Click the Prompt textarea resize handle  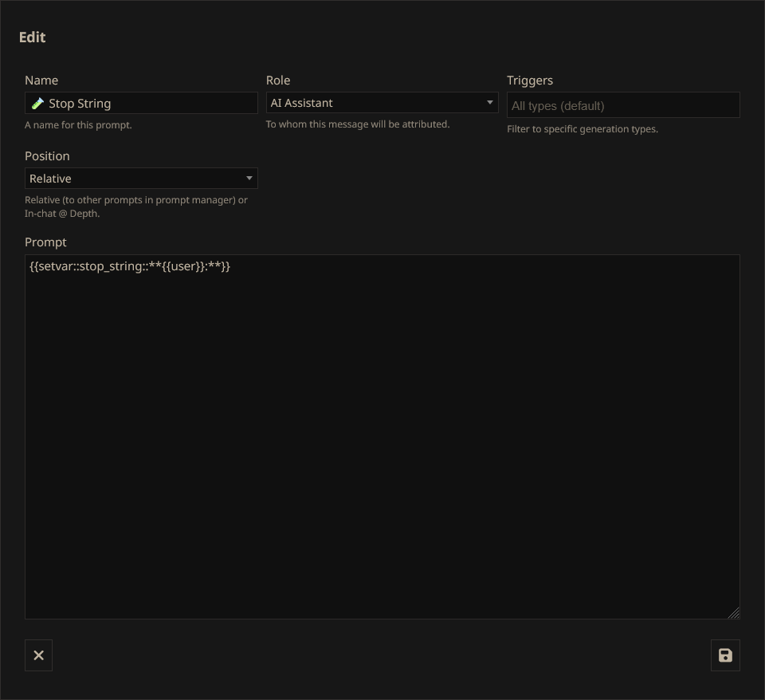[x=733, y=612]
